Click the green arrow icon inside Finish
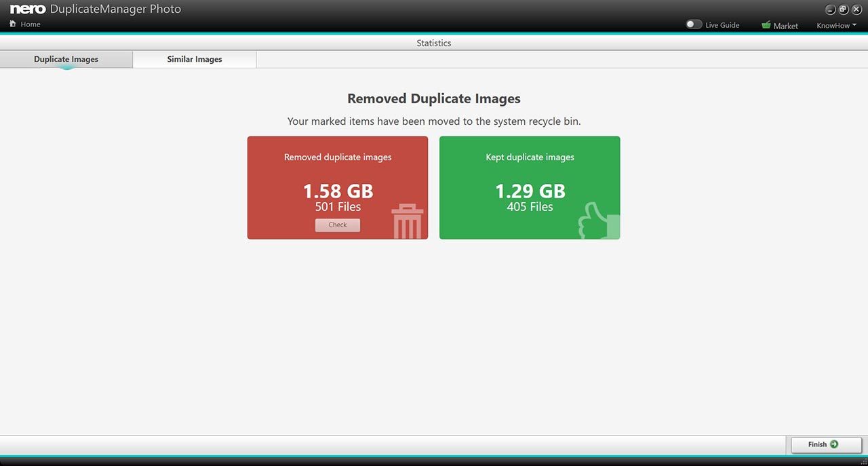This screenshot has height=466, width=868. [834, 444]
